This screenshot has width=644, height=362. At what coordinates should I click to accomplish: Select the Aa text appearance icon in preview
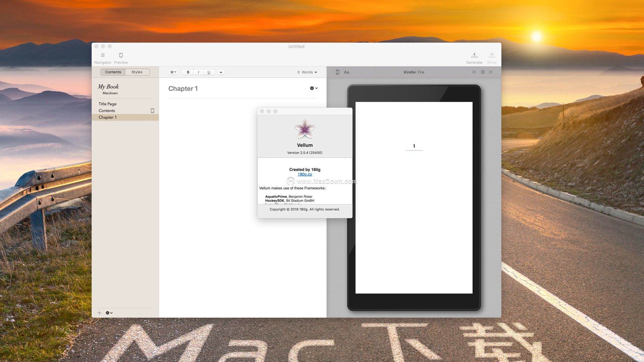click(346, 72)
